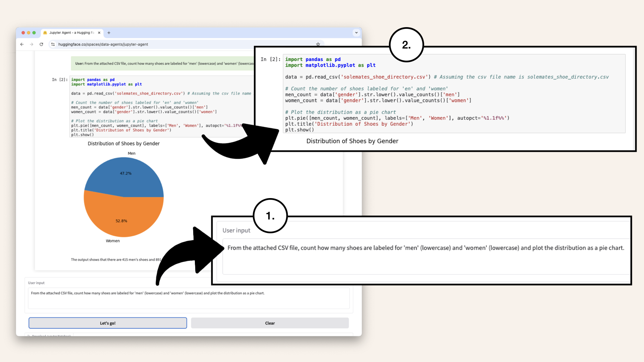This screenshot has width=644, height=362.
Task: Click the green 'User:' message banner
Action: point(163,63)
